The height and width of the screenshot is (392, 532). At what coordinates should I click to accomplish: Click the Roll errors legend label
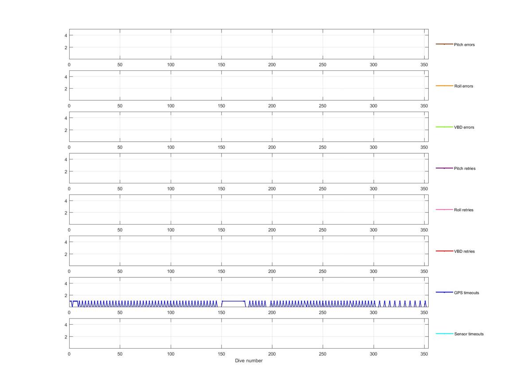pyautogui.click(x=463, y=86)
